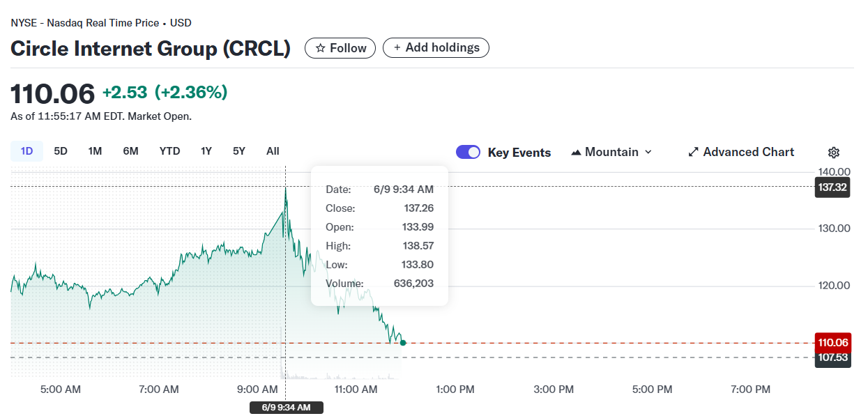868x416 pixels.
Task: Select the 1D time range tab
Action: 26,151
